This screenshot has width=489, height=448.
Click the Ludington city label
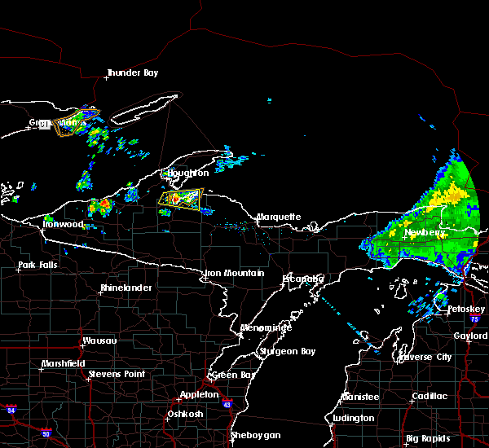354,419
